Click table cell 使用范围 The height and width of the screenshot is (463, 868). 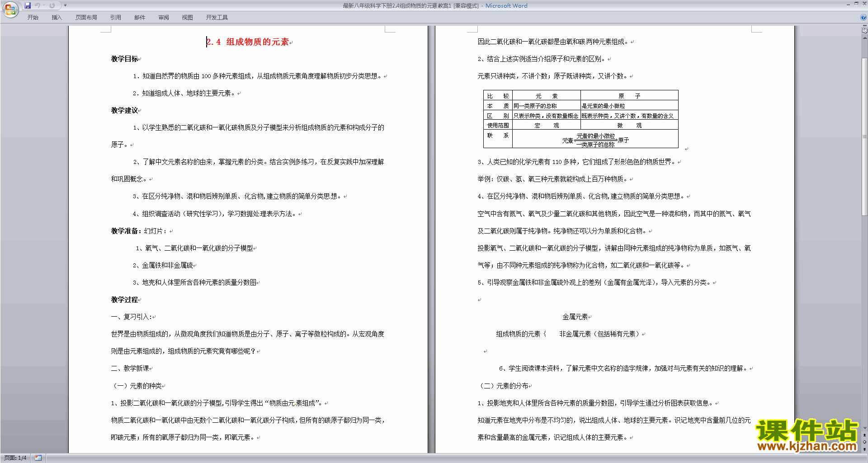(498, 125)
